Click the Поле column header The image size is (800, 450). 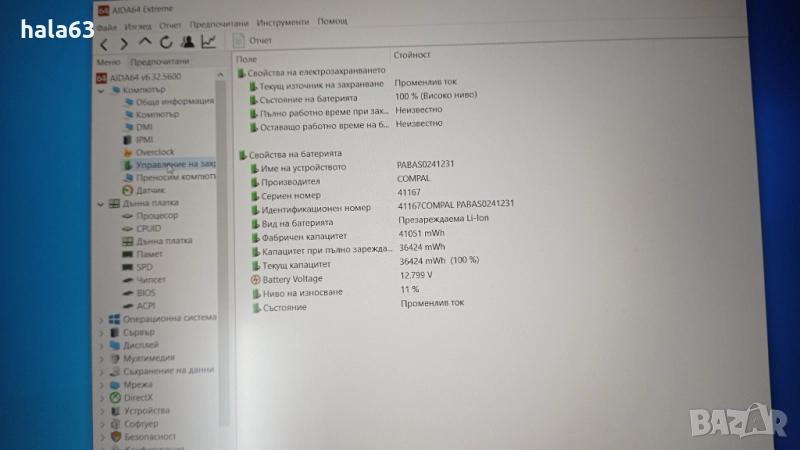click(x=245, y=58)
